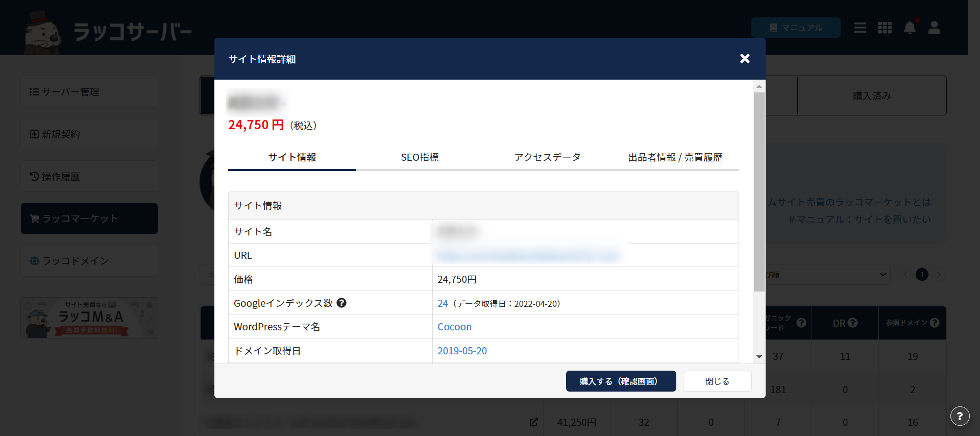
Task: Open the user account icon
Action: click(934, 28)
